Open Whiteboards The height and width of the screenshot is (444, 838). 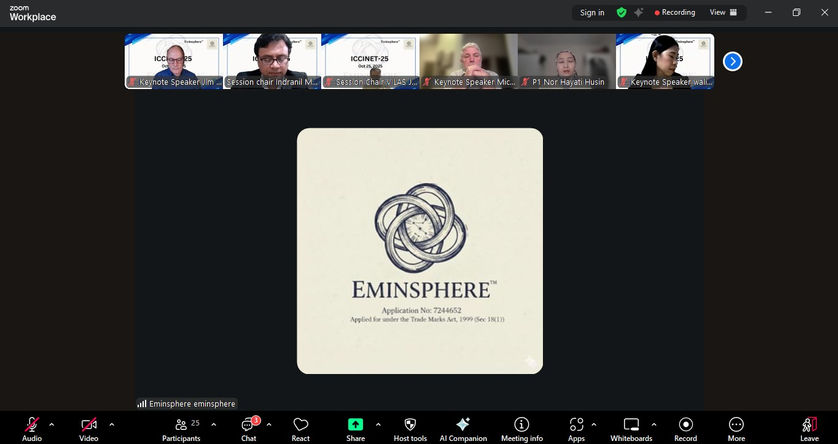click(x=631, y=429)
